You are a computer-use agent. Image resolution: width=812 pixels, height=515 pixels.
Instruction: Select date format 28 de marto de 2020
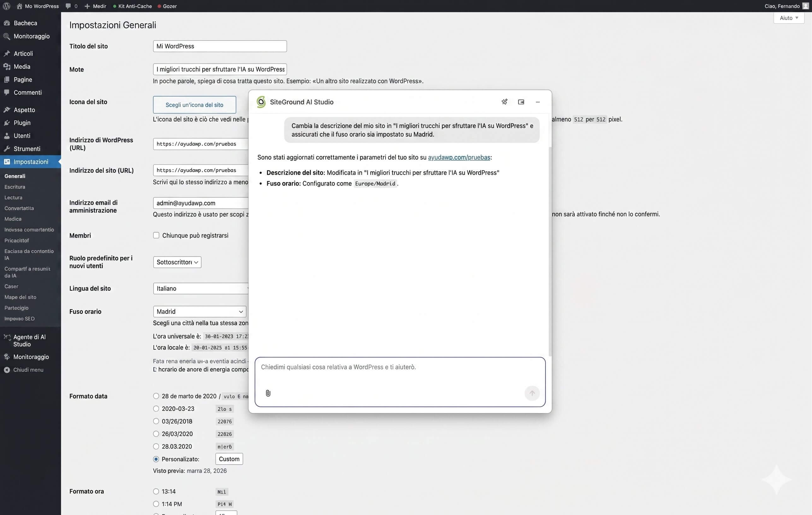[156, 396]
